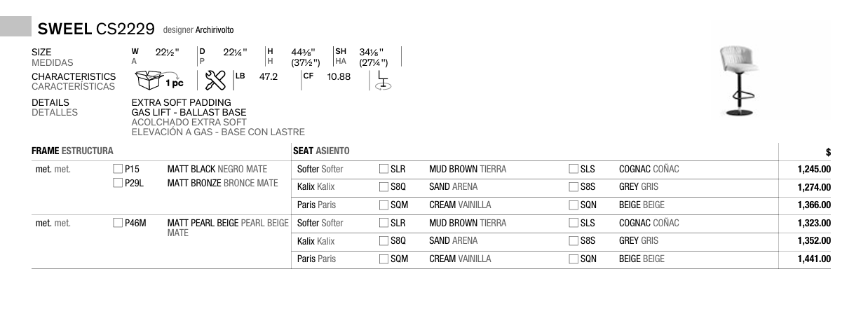Tick SQM Cream in the last Paris row

(384, 259)
